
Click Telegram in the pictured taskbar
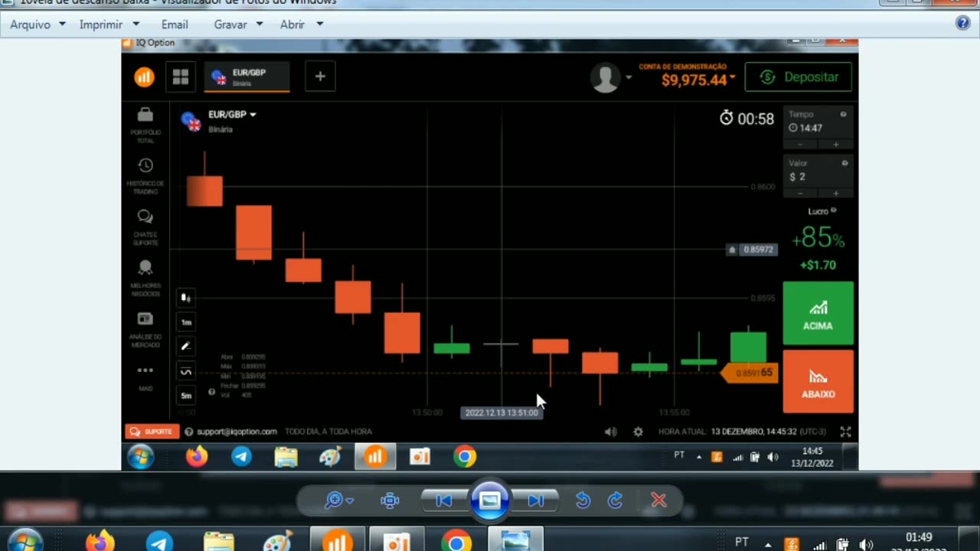[242, 457]
